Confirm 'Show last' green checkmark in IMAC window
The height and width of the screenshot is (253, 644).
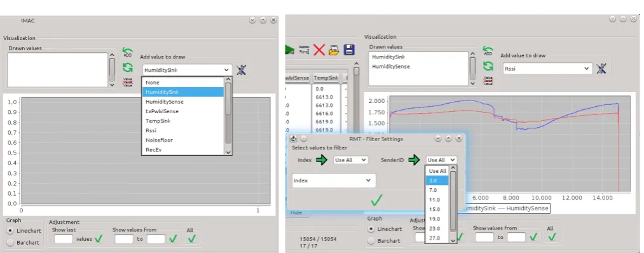click(98, 238)
